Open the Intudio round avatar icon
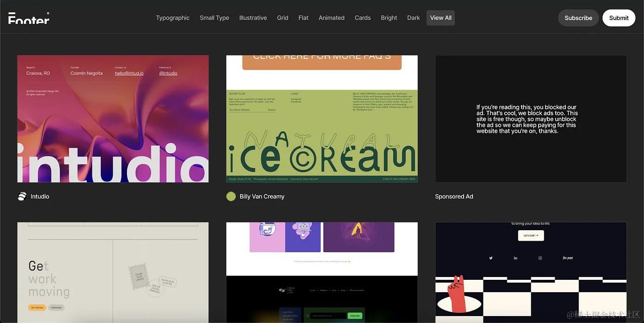Image resolution: width=644 pixels, height=323 pixels. [22, 197]
